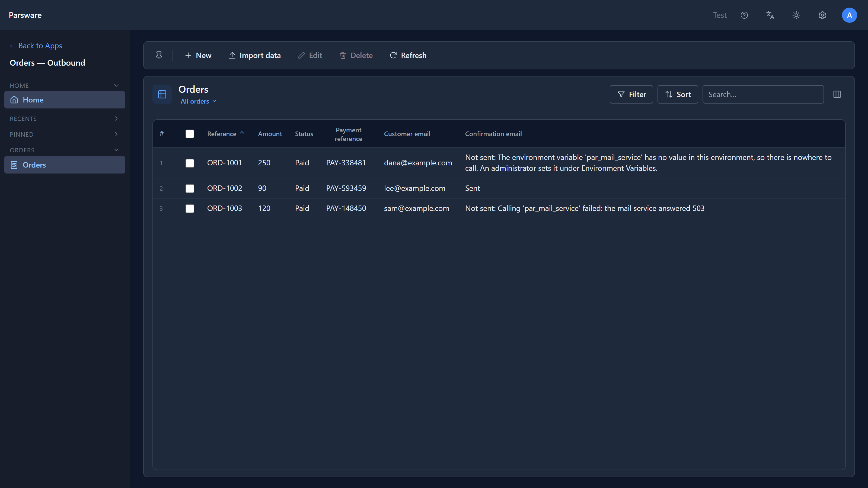This screenshot has width=868, height=488.
Task: Open the help question-mark icon
Action: [744, 15]
